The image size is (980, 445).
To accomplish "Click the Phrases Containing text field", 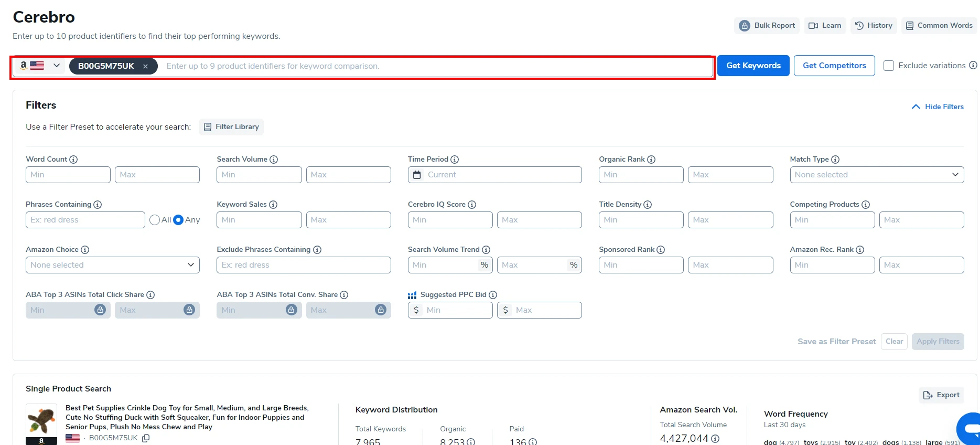I will tap(85, 220).
